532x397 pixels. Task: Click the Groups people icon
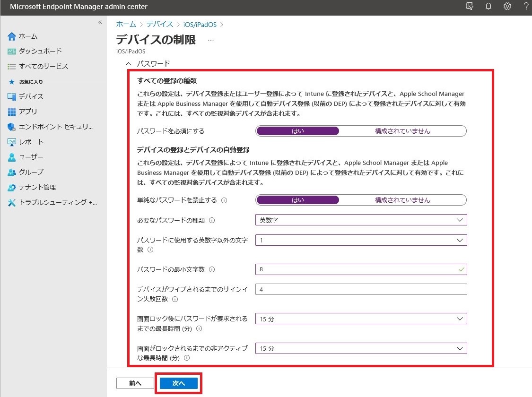(11, 172)
